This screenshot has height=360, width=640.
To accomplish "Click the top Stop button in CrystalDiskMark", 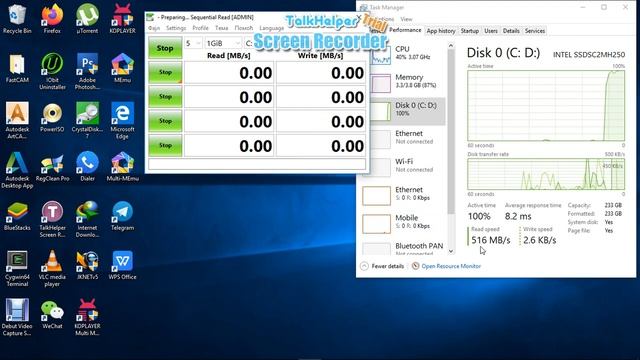I will click(x=165, y=48).
